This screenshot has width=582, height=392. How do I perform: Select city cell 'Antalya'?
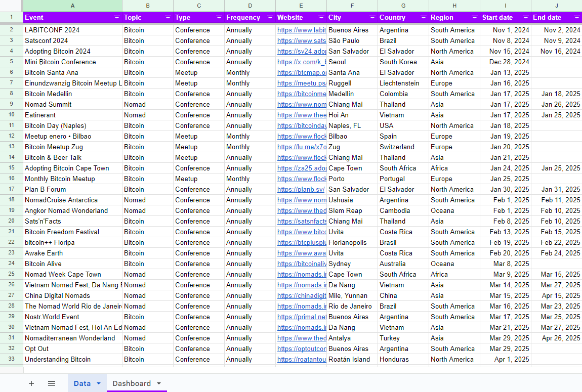(352, 338)
